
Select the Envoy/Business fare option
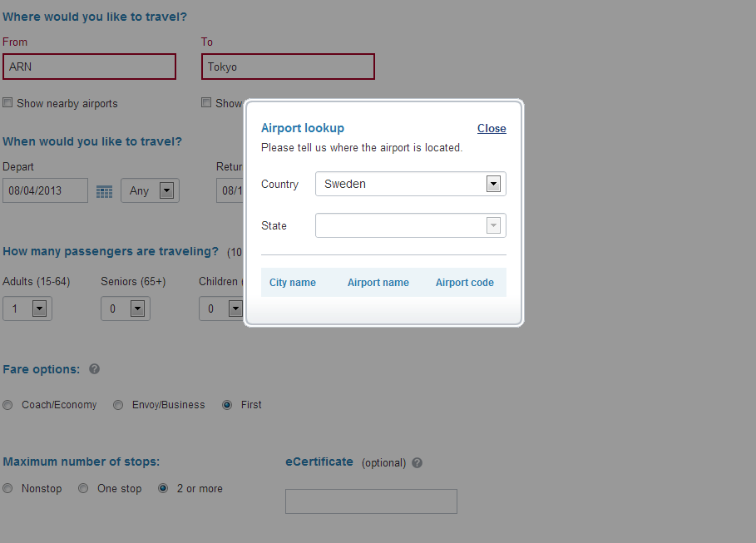click(x=118, y=405)
